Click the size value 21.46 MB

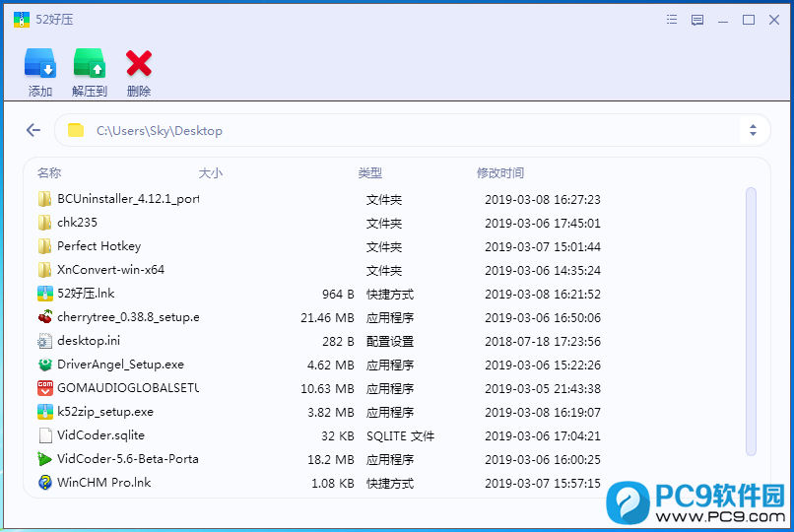coord(327,318)
